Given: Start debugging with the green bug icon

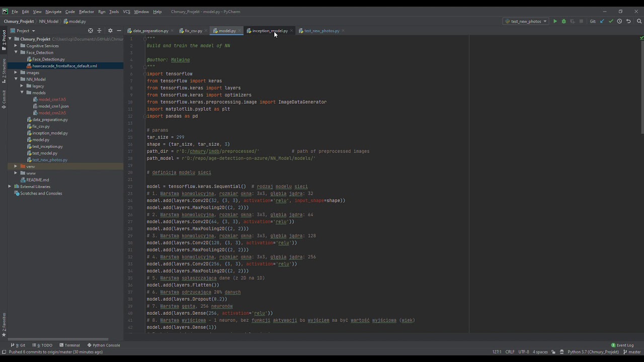Looking at the screenshot, I should pos(563,21).
